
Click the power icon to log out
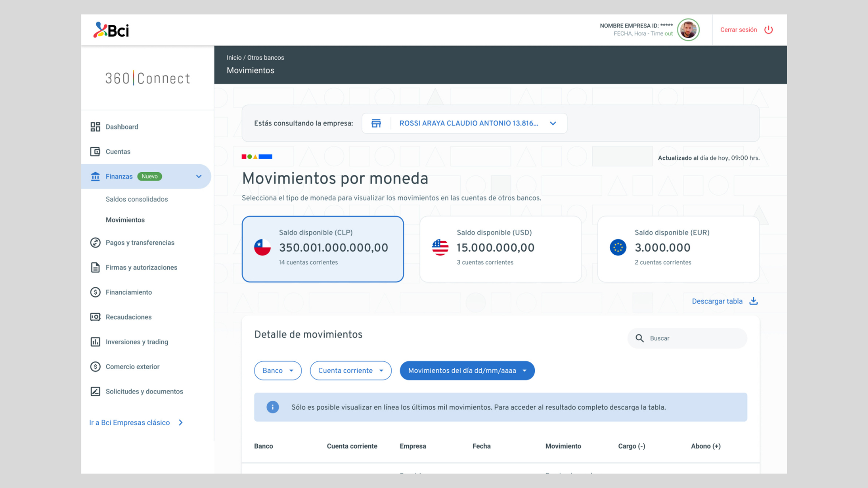[x=769, y=30]
